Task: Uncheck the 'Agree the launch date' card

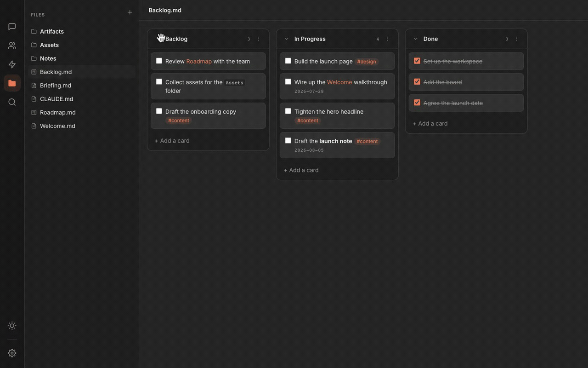Action: [417, 103]
